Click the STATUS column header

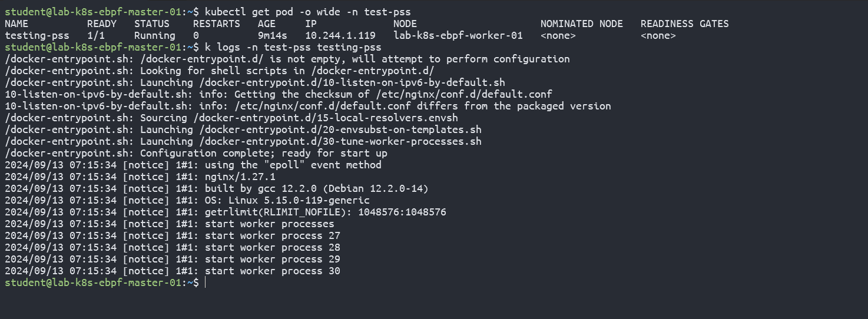pyautogui.click(x=151, y=24)
